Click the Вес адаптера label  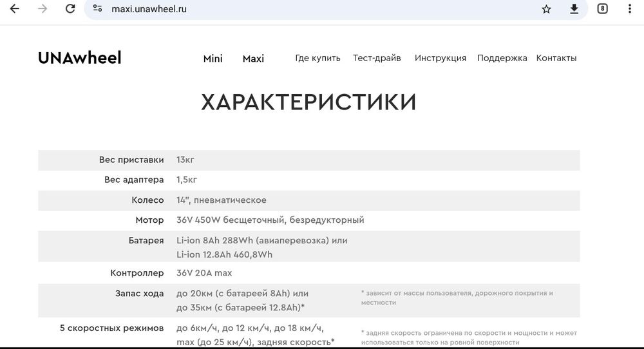[x=134, y=180]
